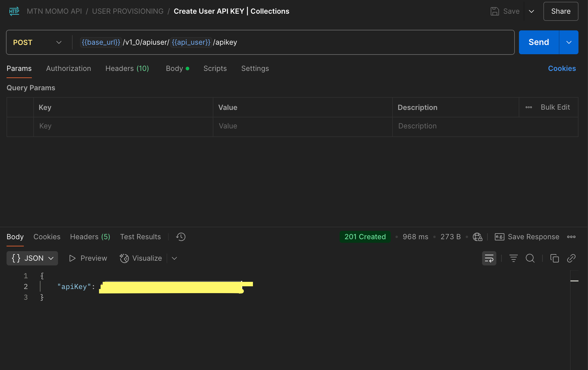Click the HTTP request type icon
This screenshot has height=370, width=588.
14,11
